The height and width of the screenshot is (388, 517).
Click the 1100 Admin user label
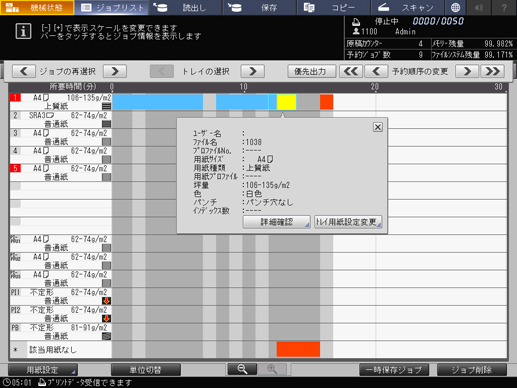tap(384, 32)
